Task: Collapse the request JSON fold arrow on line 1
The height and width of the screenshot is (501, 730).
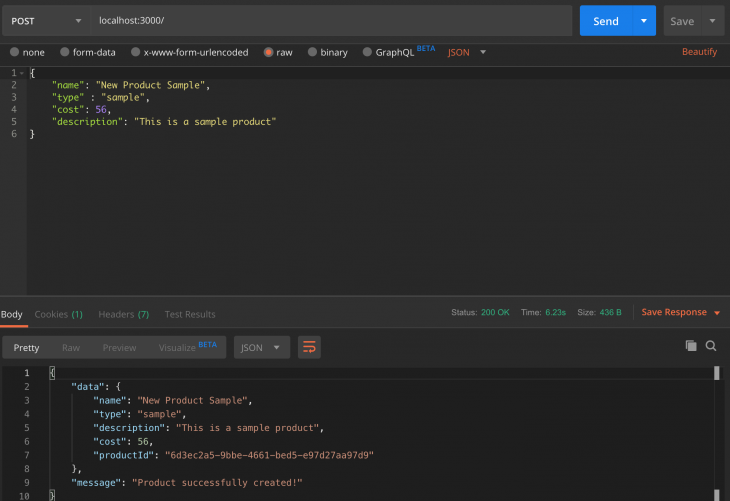Action: pos(22,73)
